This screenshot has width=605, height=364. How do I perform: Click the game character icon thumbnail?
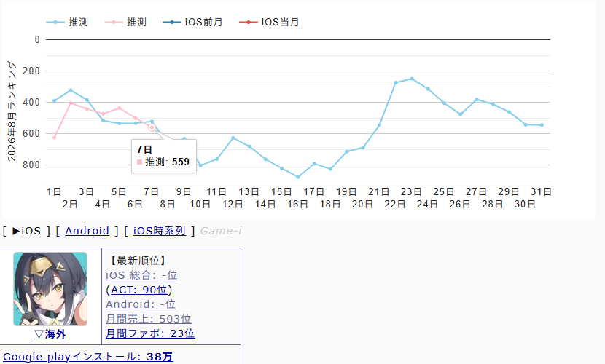(50, 289)
